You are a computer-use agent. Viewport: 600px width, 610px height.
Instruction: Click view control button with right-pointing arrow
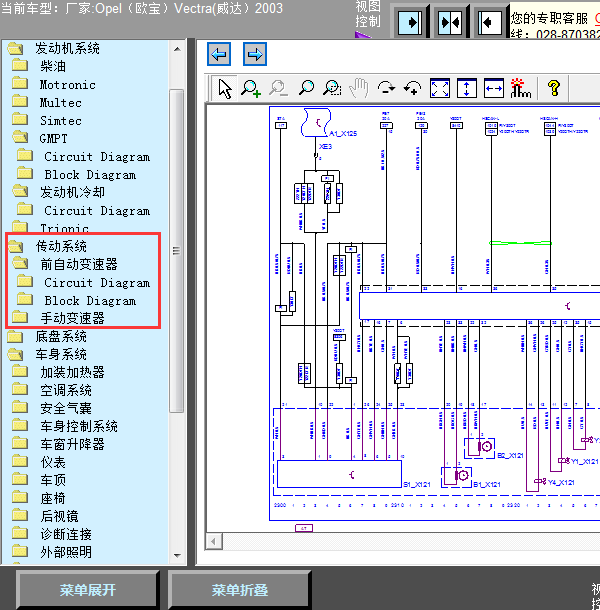point(410,23)
